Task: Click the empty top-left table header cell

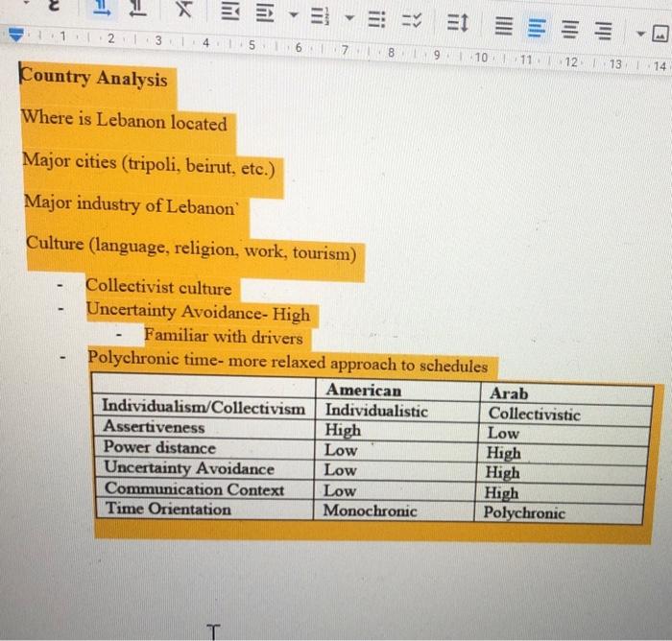Action: coord(204,386)
